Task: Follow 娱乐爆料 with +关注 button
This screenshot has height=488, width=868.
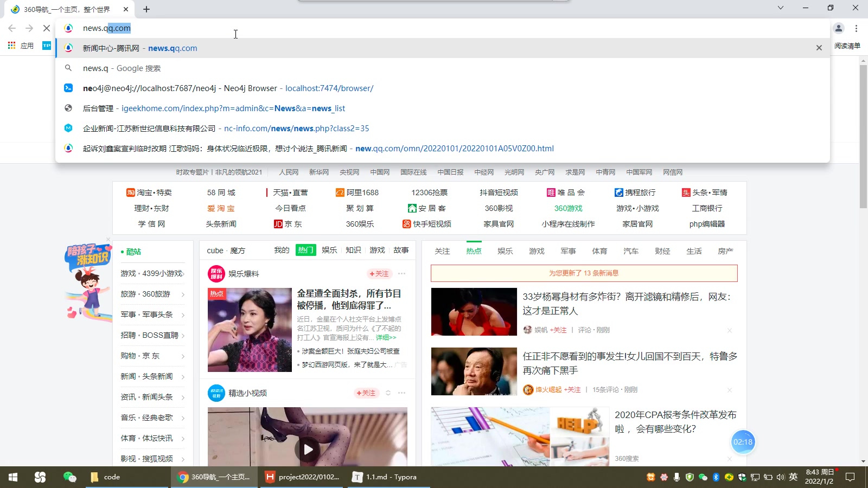Action: pyautogui.click(x=379, y=274)
